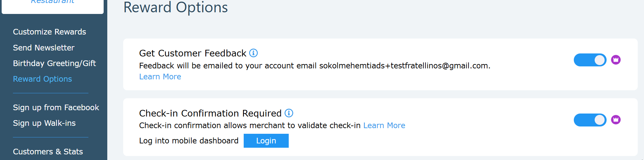Toggle off Get Customer Feedback switch
644x160 pixels.
(x=590, y=60)
